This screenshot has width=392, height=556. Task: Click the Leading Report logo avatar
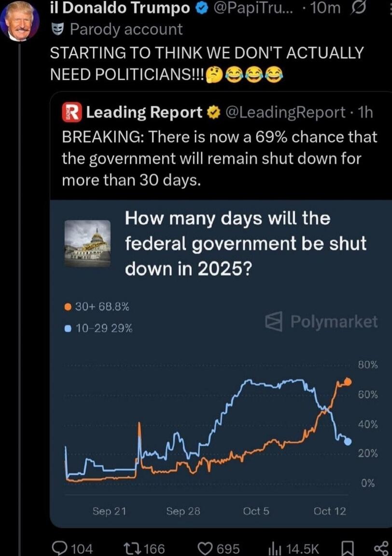(72, 112)
